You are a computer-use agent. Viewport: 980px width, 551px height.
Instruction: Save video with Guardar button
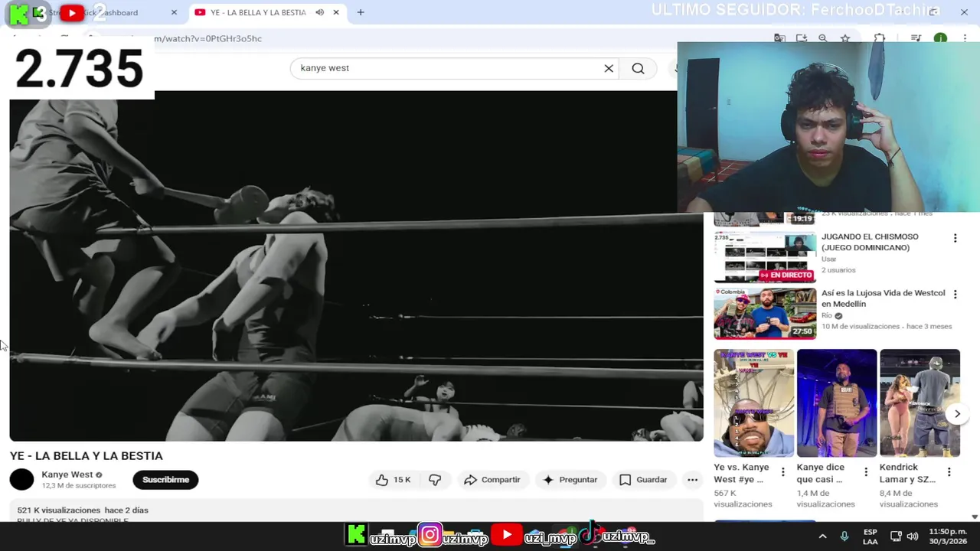point(643,480)
